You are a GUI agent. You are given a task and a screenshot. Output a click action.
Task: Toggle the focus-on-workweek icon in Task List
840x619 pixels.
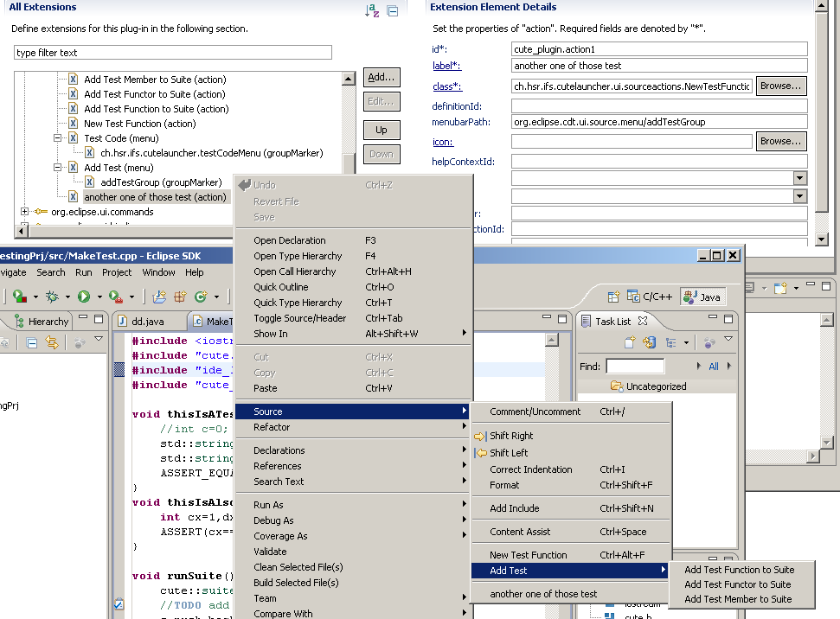709,342
